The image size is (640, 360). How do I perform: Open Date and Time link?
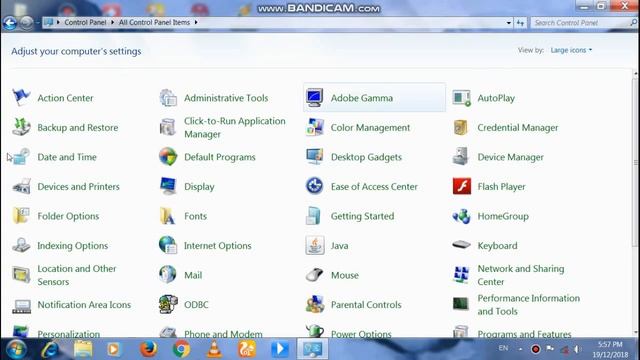[x=67, y=157]
